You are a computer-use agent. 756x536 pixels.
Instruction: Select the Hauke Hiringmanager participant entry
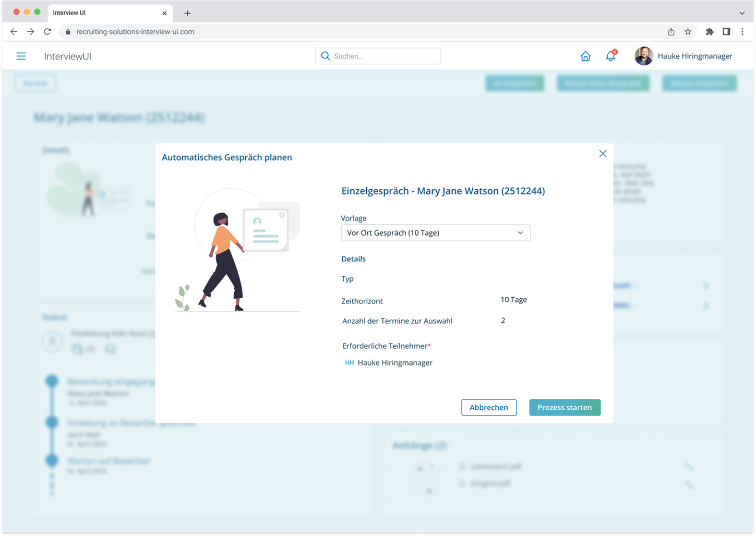click(394, 363)
